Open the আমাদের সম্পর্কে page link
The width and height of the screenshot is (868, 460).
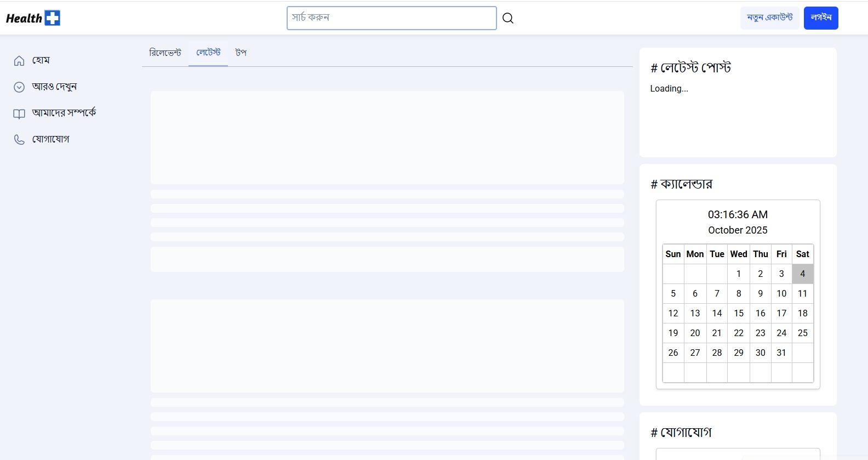[x=64, y=113]
